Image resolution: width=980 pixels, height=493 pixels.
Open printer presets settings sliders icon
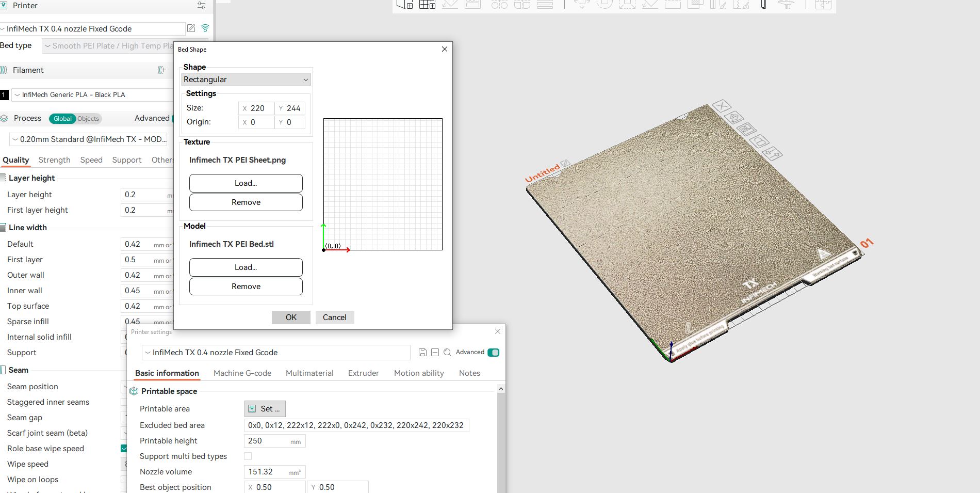coord(201,6)
